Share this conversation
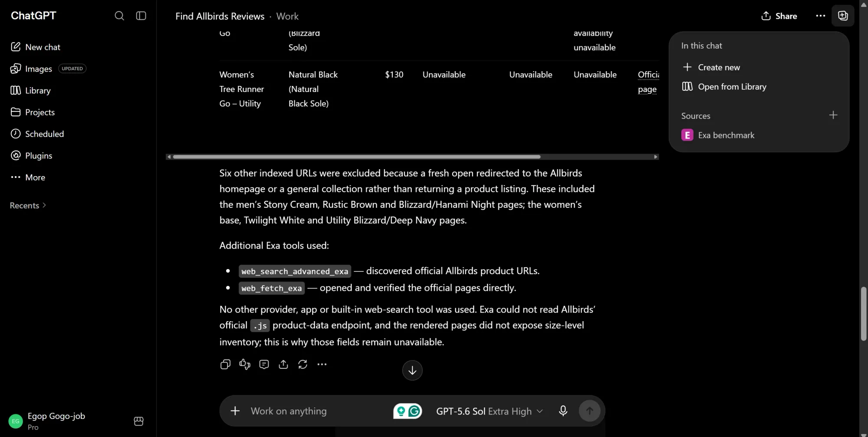868x437 pixels. click(x=779, y=16)
